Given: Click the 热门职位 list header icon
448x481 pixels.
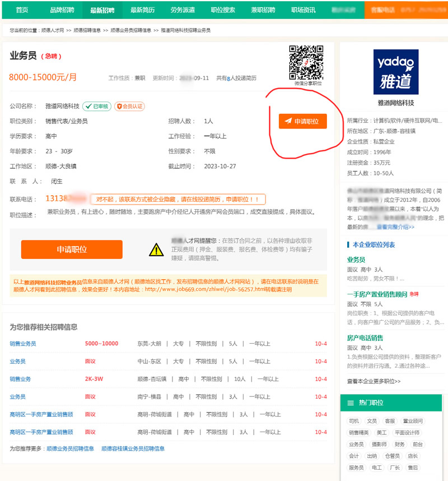Looking at the screenshot, I should click(351, 403).
